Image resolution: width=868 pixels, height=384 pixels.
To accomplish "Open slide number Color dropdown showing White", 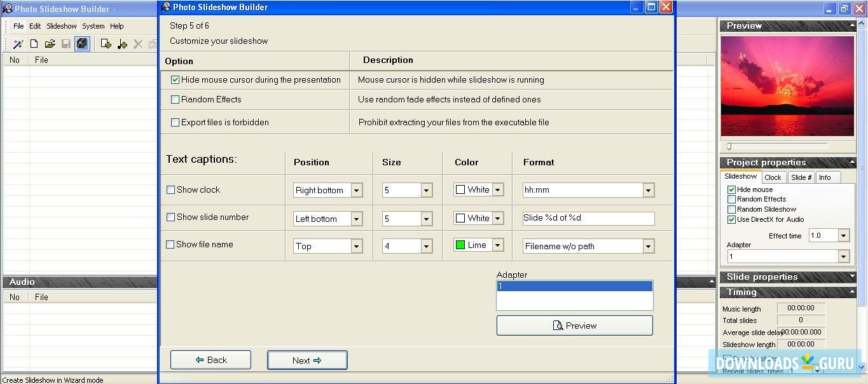I will click(498, 219).
